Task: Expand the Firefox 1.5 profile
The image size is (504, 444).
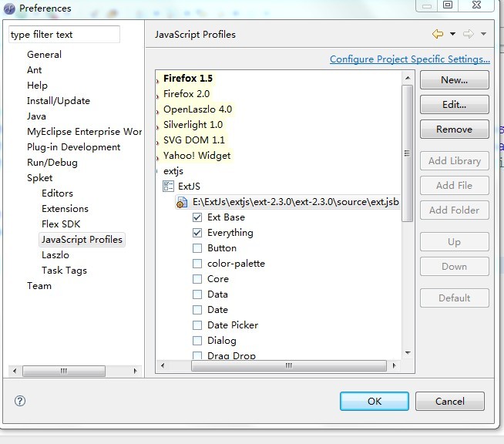Action: [157, 81]
